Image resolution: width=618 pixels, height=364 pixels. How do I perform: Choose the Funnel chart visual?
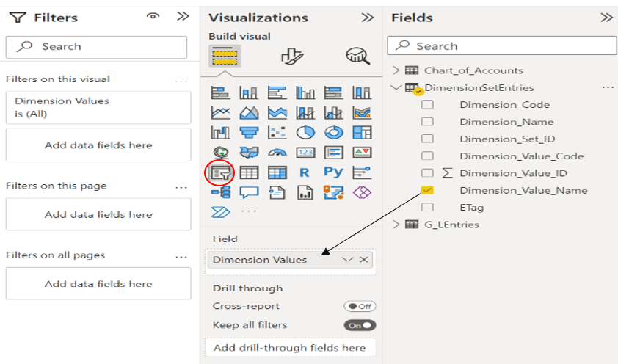(249, 133)
